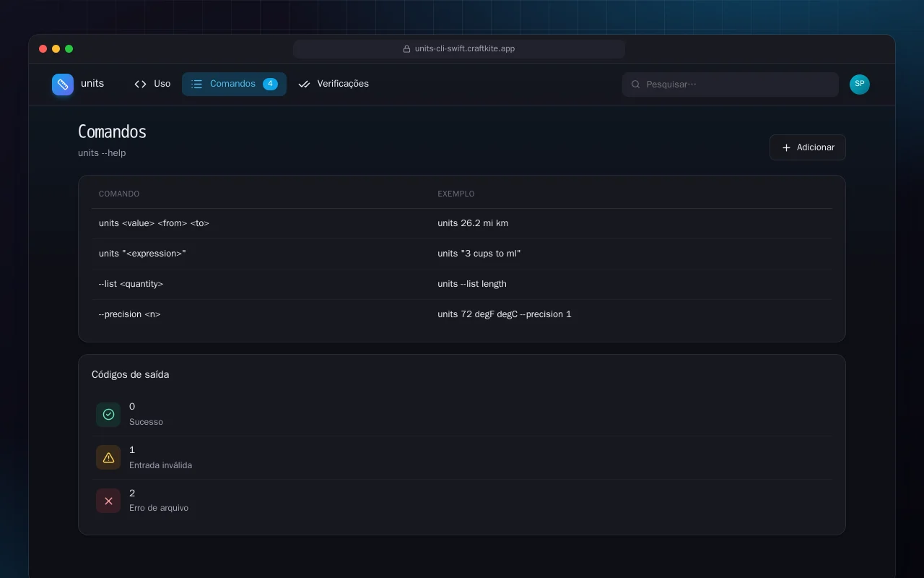Click the units-cli-swift.craftkite.app URL
The height and width of the screenshot is (578, 924).
click(x=465, y=49)
